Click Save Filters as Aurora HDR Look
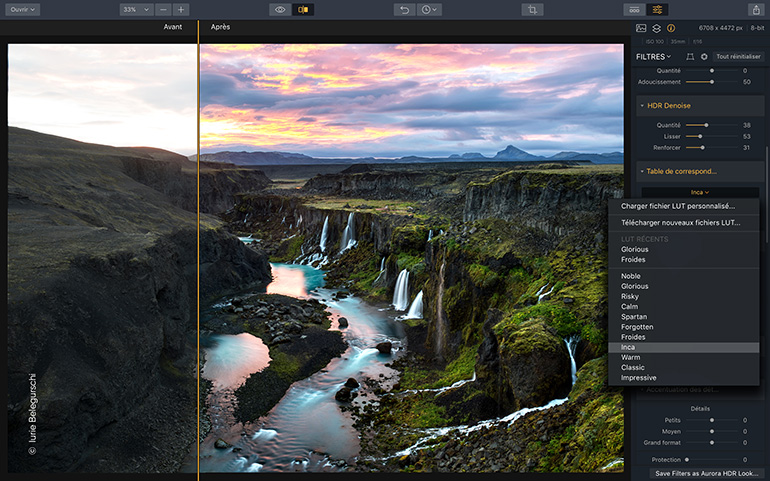This screenshot has height=481, width=770. [705, 473]
